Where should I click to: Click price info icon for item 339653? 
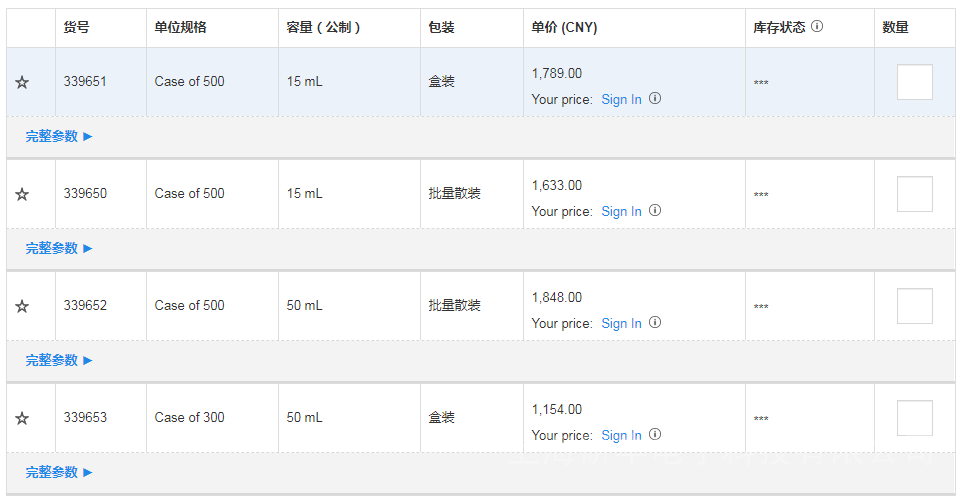coord(655,435)
